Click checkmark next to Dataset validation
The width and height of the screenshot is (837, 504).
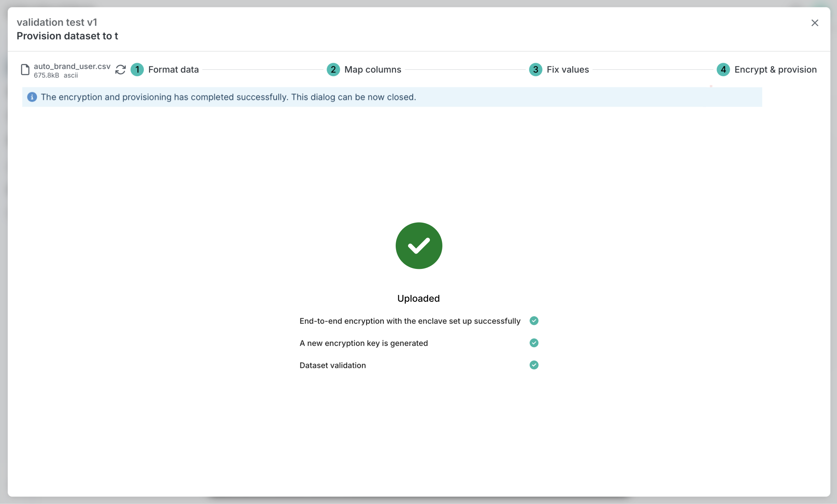(x=534, y=365)
